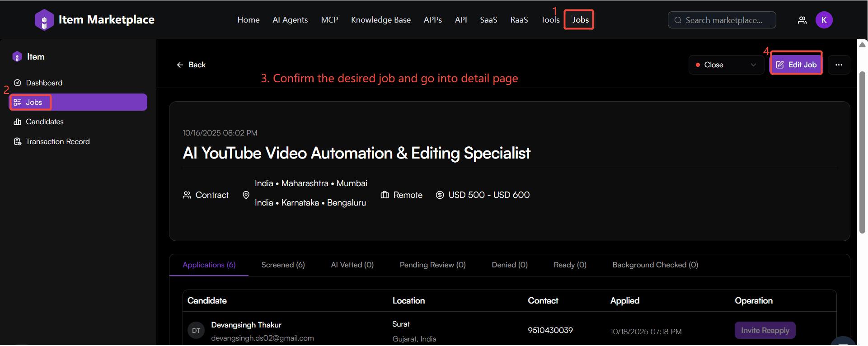The width and height of the screenshot is (868, 346).
Task: Open the users icon in the header
Action: tap(802, 20)
